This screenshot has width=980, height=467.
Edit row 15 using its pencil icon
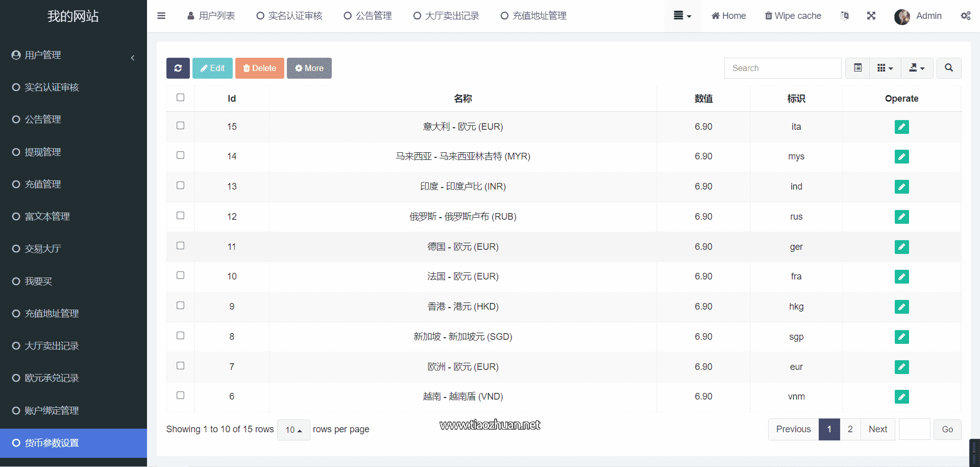[901, 127]
